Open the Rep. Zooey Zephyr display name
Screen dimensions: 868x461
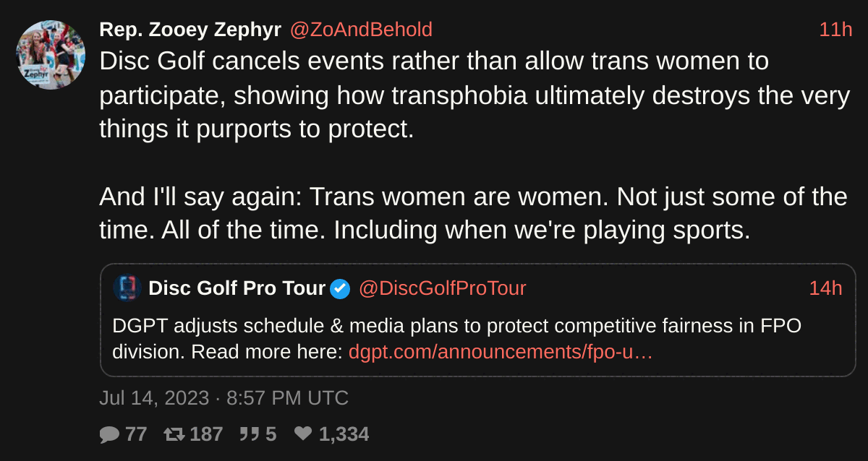coord(190,30)
